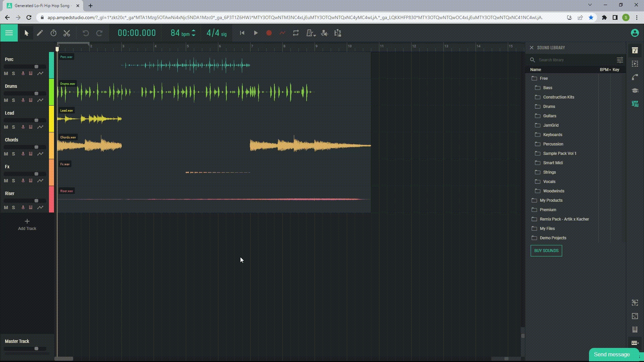Click the loop toggle icon
Image resolution: width=644 pixels, height=362 pixels.
(x=296, y=33)
